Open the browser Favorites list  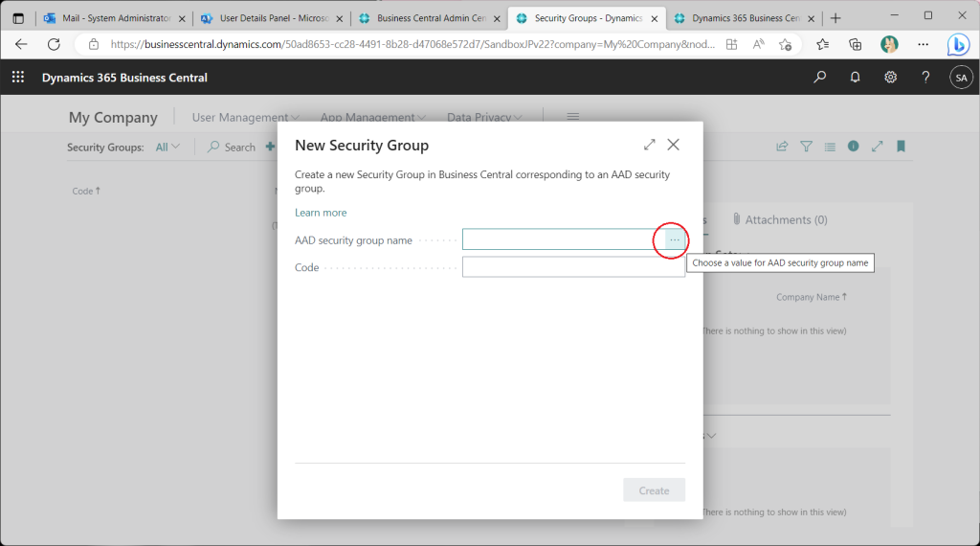822,44
